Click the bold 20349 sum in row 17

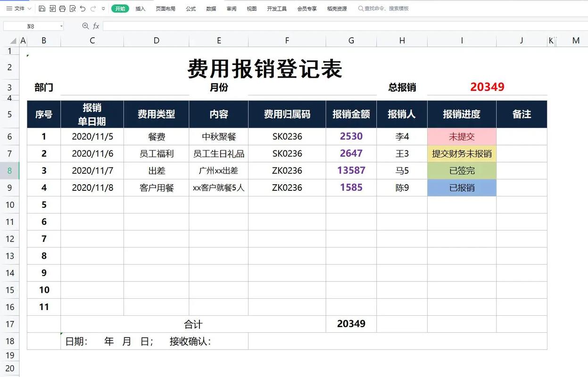351,324
